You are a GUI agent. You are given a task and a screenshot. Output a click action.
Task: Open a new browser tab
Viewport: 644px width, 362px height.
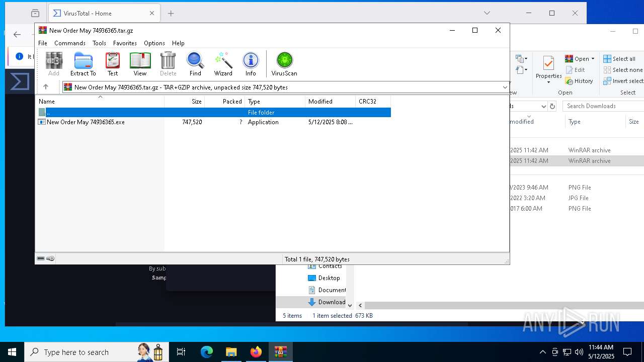tap(171, 13)
